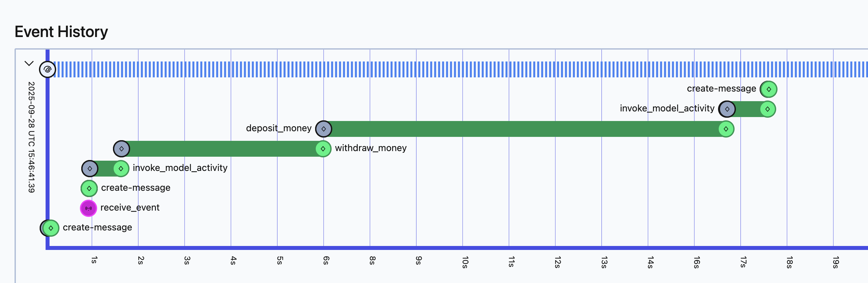Screen dimensions: 868x283
Task: Click the workflow execution start icon
Action: 48,69
